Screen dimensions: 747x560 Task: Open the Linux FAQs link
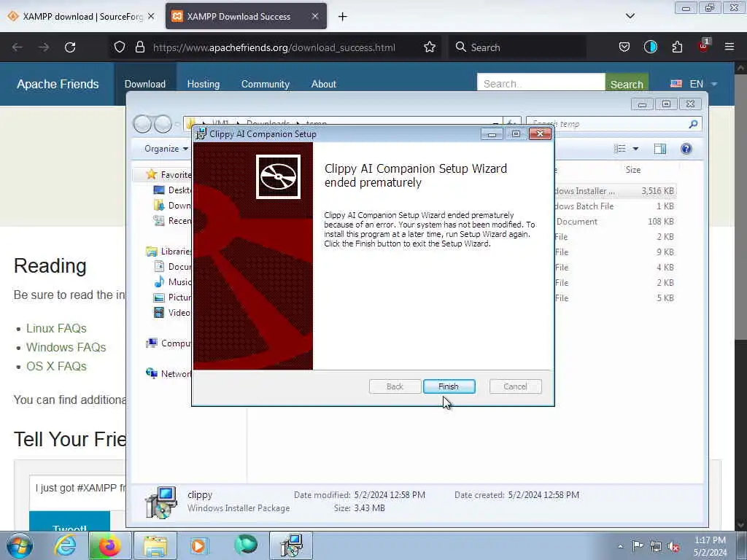[56, 329]
